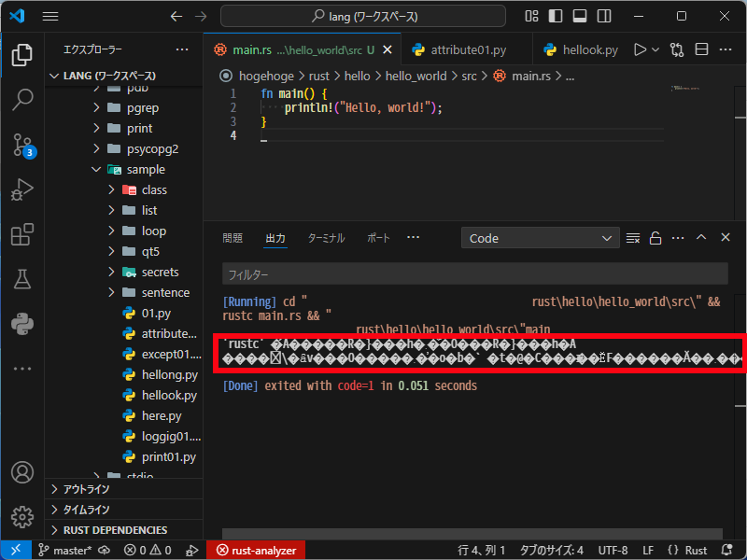Open the Customize Layout icon
Screen dimensions: 747x560
[x=531, y=16]
